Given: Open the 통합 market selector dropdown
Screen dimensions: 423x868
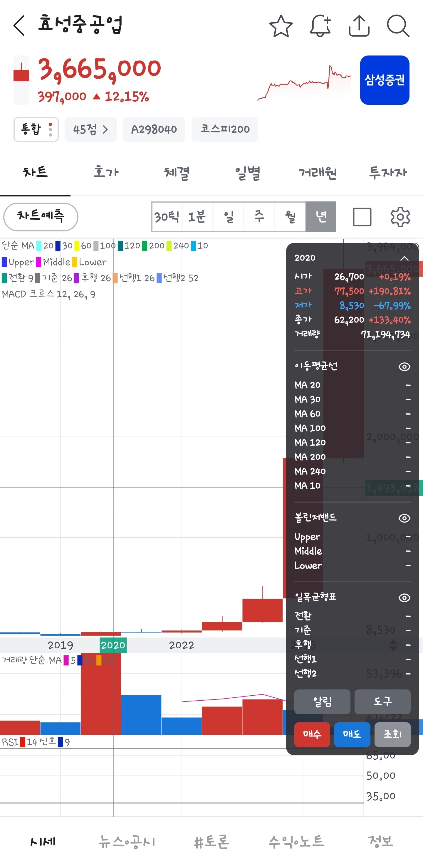Looking at the screenshot, I should click(36, 129).
